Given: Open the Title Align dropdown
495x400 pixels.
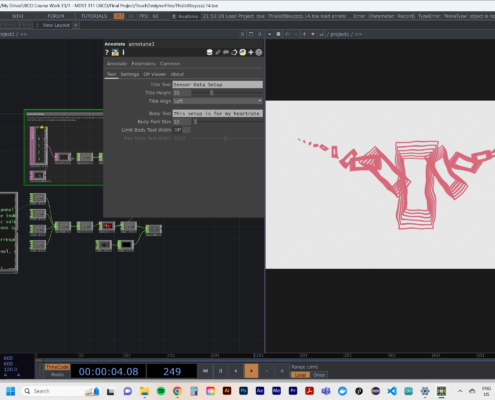Looking at the screenshot, I should coord(218,101).
